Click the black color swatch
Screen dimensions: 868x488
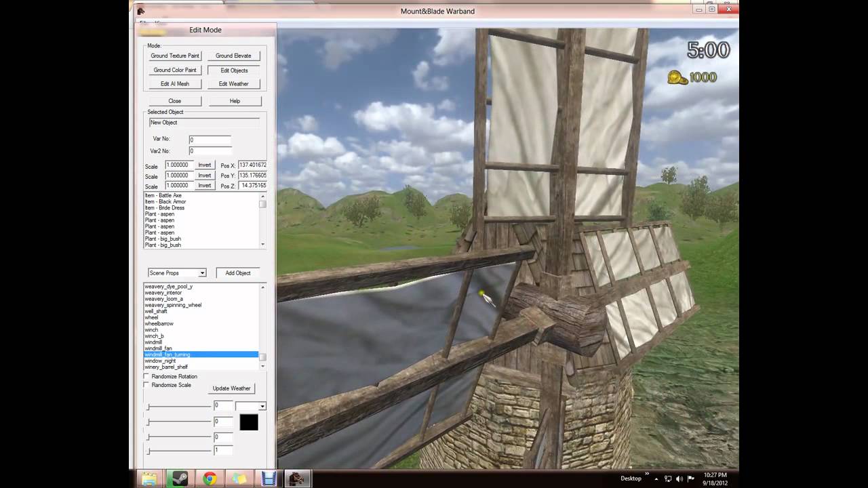(249, 422)
